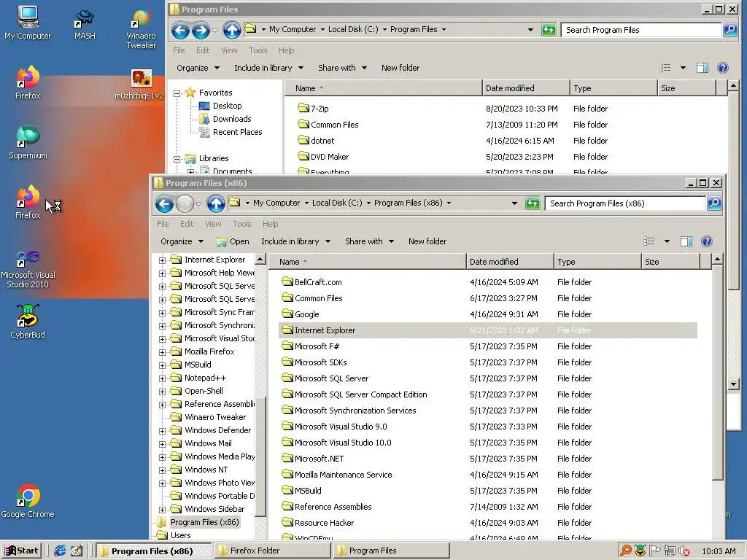Open Winaero Tweaker desktop shortcut
Screen dimensions: 747x560
point(141,28)
